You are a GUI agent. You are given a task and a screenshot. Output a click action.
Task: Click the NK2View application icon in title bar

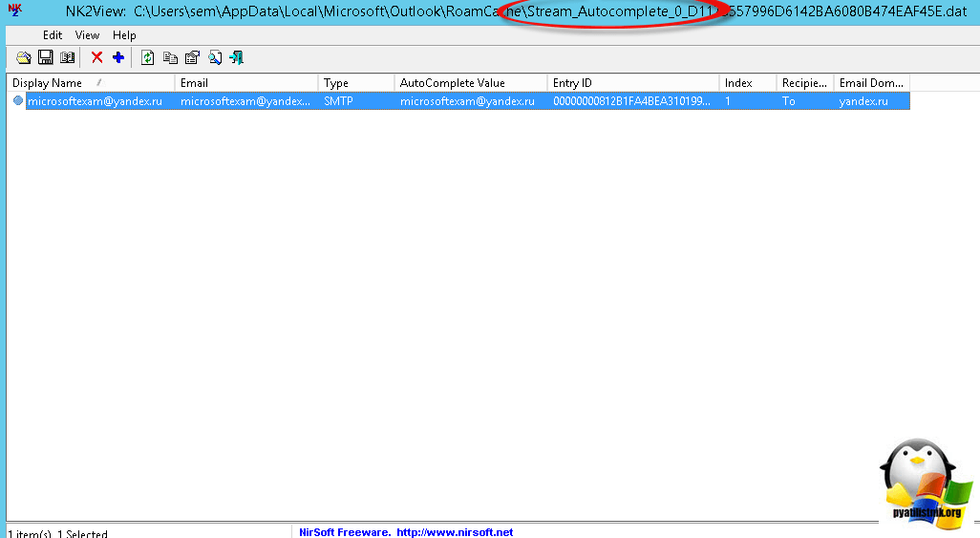coord(14,11)
